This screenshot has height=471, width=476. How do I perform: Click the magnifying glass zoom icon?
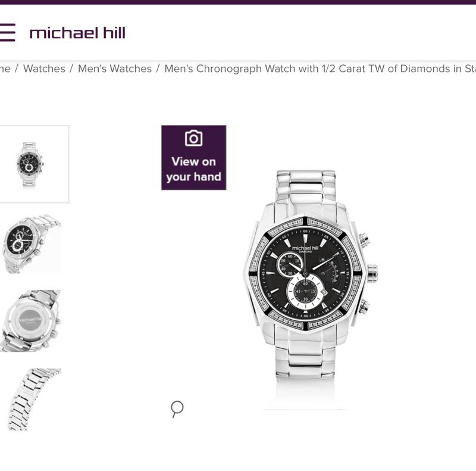[x=177, y=409]
